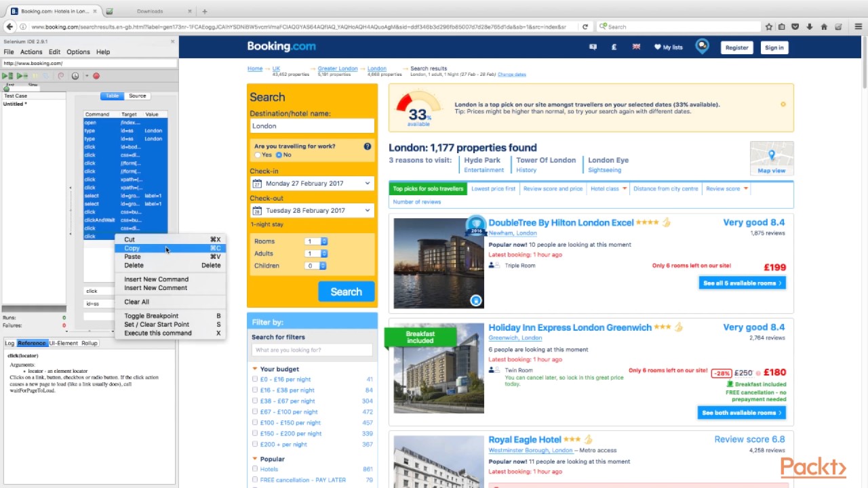This screenshot has width=868, height=488.
Task: Switch to the Log tab
Action: point(9,344)
